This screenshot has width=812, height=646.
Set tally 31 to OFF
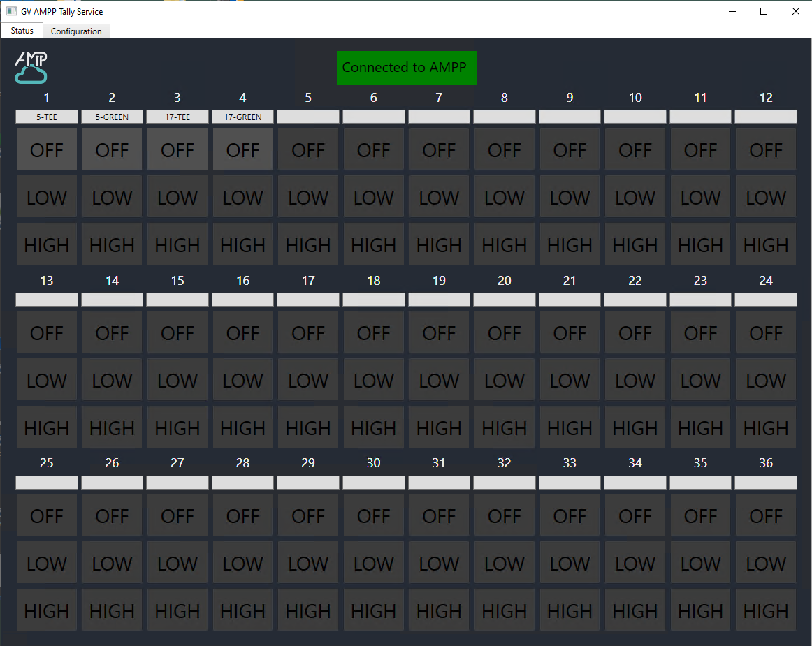439,515
